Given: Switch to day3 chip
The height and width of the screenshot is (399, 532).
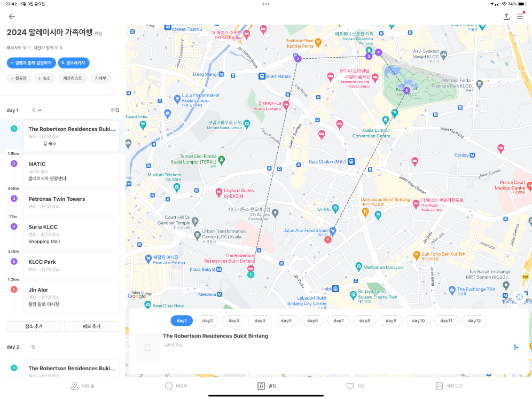Looking at the screenshot, I should pyautogui.click(x=233, y=320).
